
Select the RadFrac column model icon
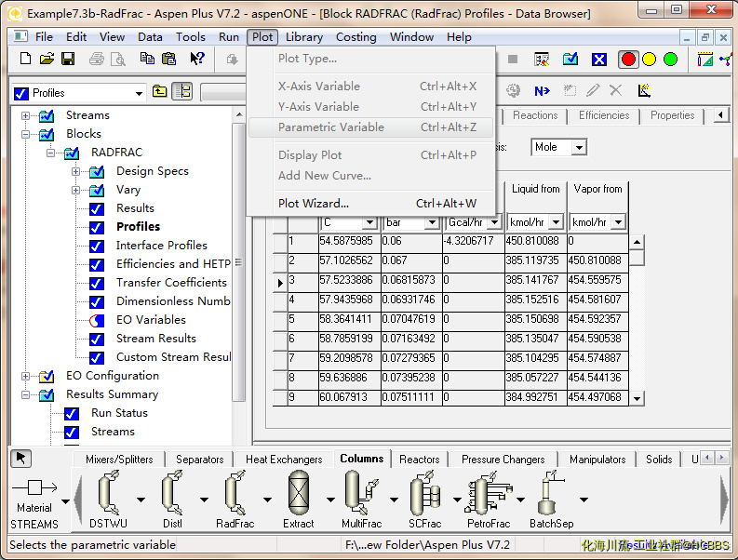pos(234,494)
